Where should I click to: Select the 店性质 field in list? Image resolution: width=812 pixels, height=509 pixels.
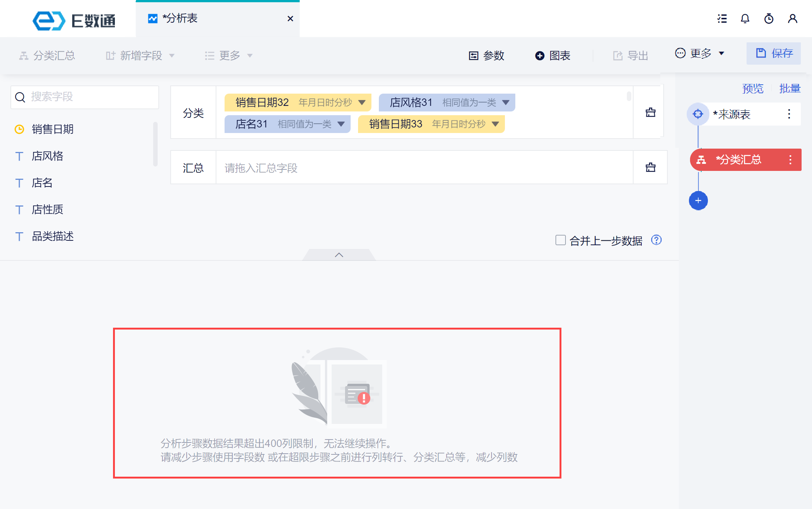(x=47, y=210)
